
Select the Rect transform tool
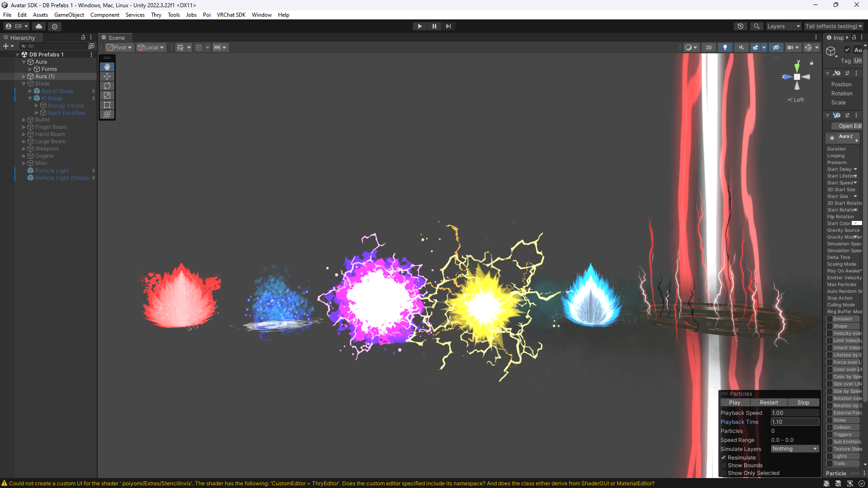coord(107,105)
